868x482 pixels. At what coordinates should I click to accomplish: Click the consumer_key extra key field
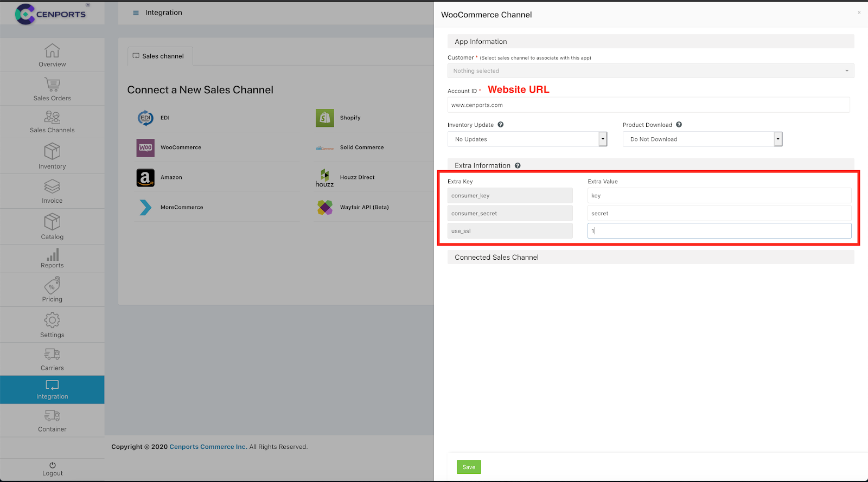(510, 196)
